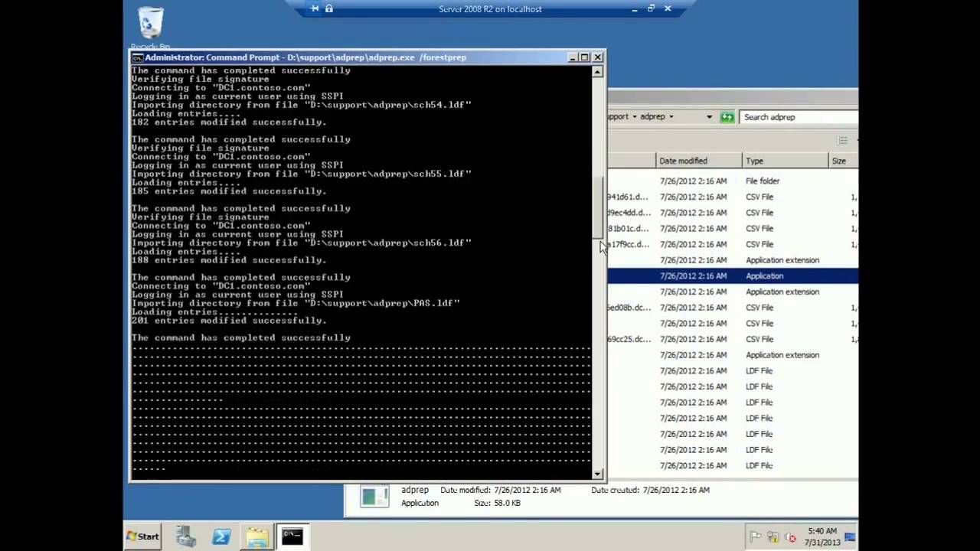Image resolution: width=980 pixels, height=551 pixels.
Task: Click the muted volume tray icon
Action: tap(791, 536)
